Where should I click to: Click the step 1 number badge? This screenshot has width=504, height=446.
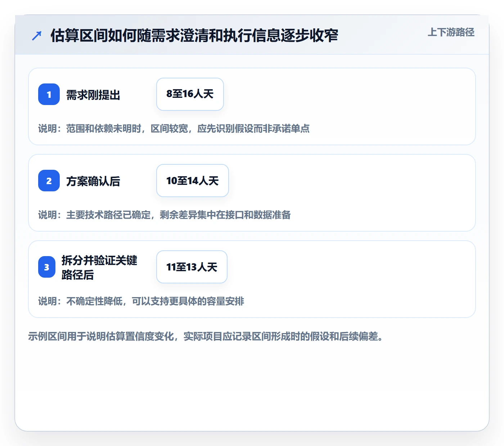pos(49,94)
